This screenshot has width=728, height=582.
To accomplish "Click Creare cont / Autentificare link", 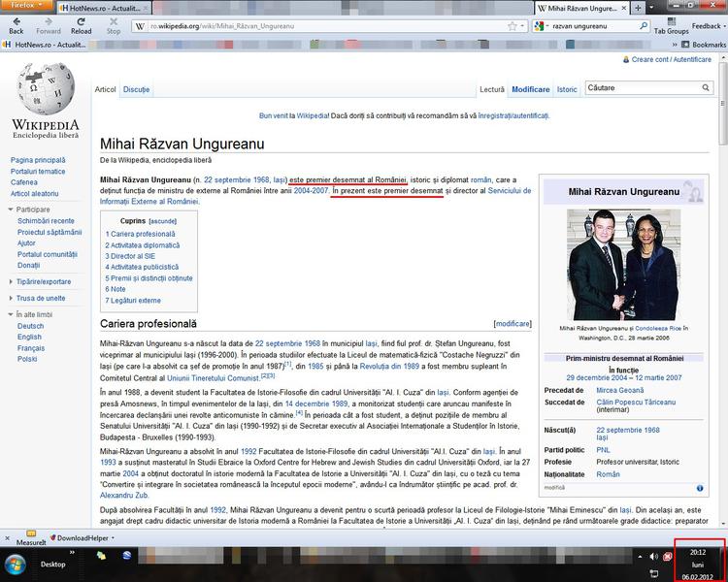I will pyautogui.click(x=672, y=59).
